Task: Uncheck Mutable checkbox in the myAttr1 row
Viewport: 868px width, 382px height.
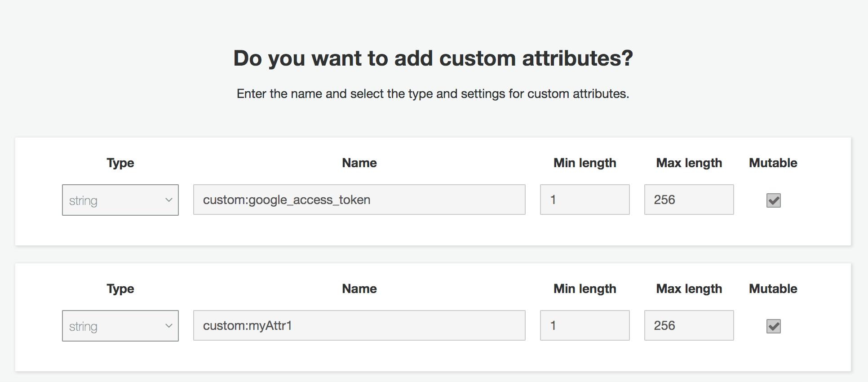Action: 773,326
